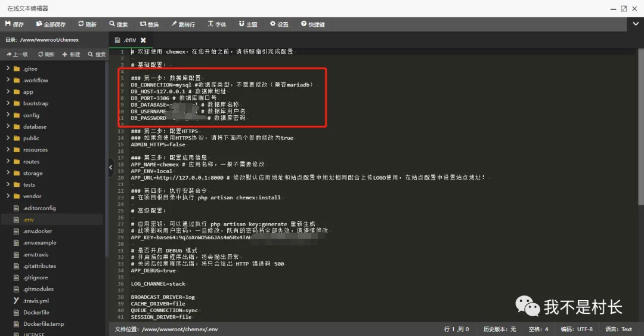Select the .env editor tab
644x336 pixels.
(129, 40)
